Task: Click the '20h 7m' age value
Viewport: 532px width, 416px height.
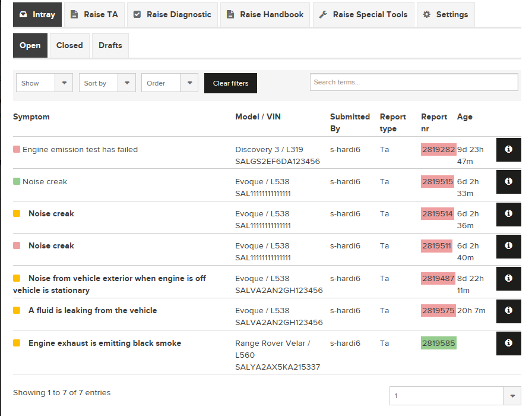Action: click(x=471, y=310)
